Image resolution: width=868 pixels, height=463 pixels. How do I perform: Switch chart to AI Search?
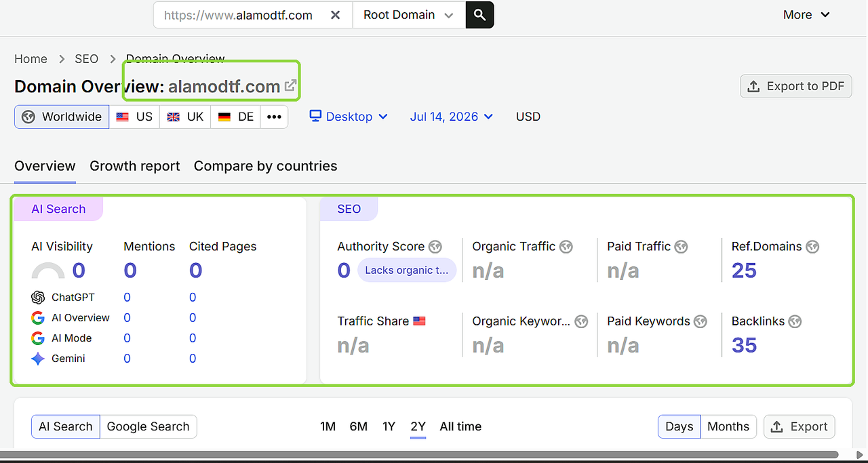[x=66, y=426]
